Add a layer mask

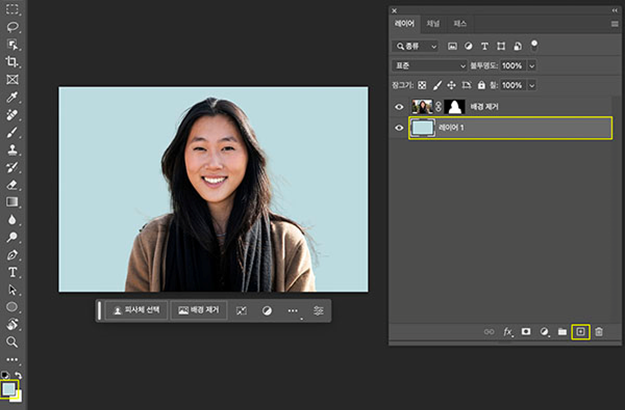click(526, 331)
